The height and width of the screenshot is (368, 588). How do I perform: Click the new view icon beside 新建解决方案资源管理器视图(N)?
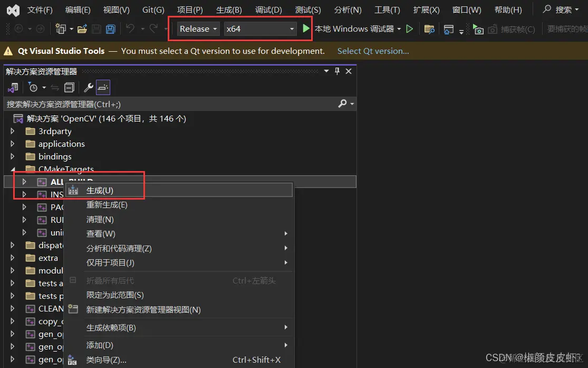point(73,309)
